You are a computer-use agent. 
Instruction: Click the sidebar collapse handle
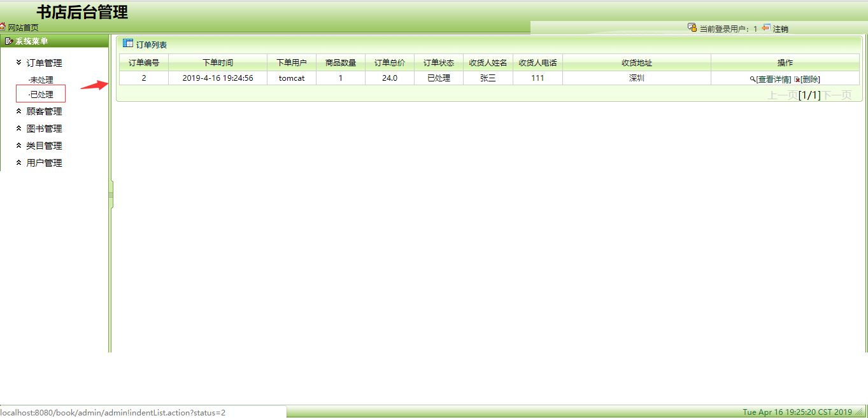(x=111, y=195)
